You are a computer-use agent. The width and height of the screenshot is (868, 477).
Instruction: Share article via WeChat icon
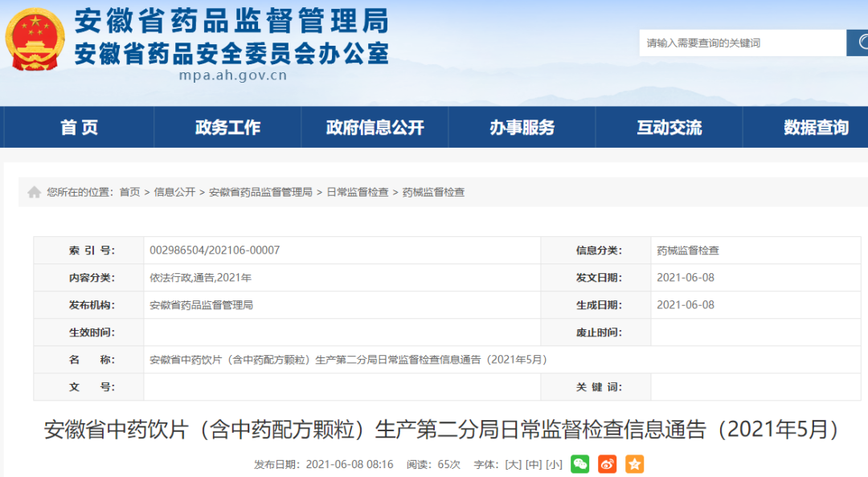tap(580, 464)
